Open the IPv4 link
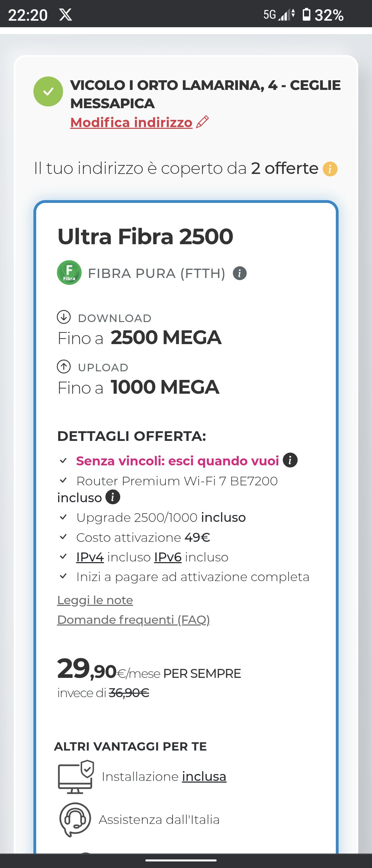372x868 pixels. click(90, 557)
